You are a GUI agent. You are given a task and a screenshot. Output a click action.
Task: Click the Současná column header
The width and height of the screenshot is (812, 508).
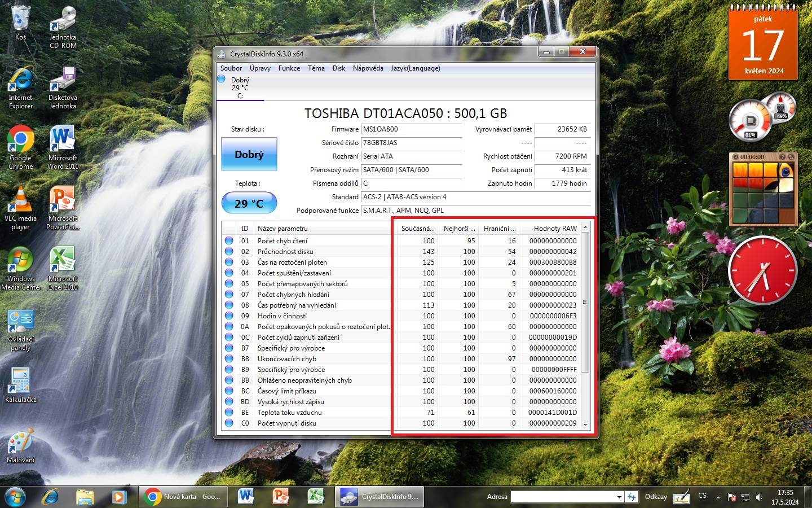[417, 229]
